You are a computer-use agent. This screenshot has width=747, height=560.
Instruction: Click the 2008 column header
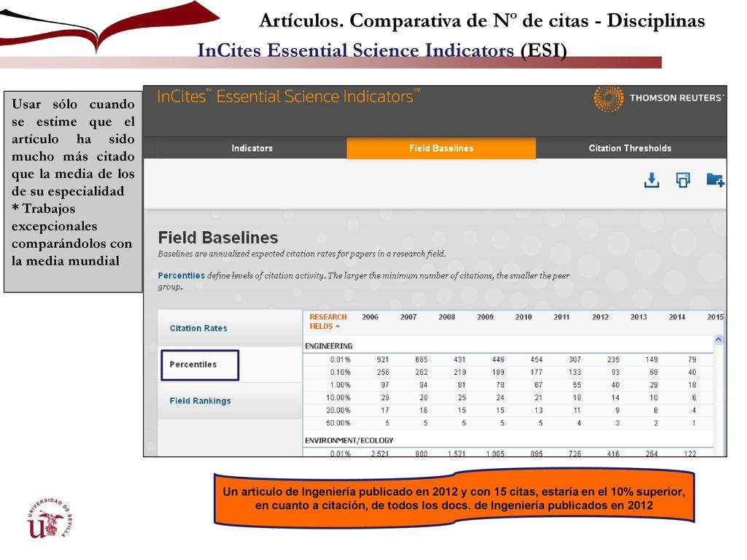click(447, 317)
